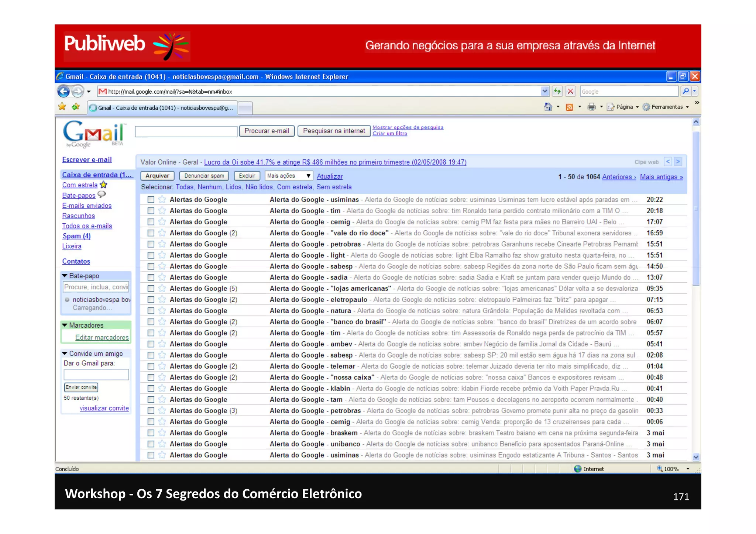Viewport: 756px width, 534px height.
Task: Open the Mais ações dropdown
Action: pyautogui.click(x=289, y=176)
